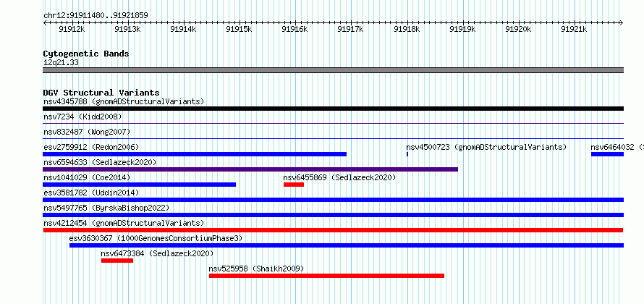This screenshot has height=304, width=644.
Task: Select the nsv6455869 (Sedlazeck2020) label
Action: tap(339, 177)
